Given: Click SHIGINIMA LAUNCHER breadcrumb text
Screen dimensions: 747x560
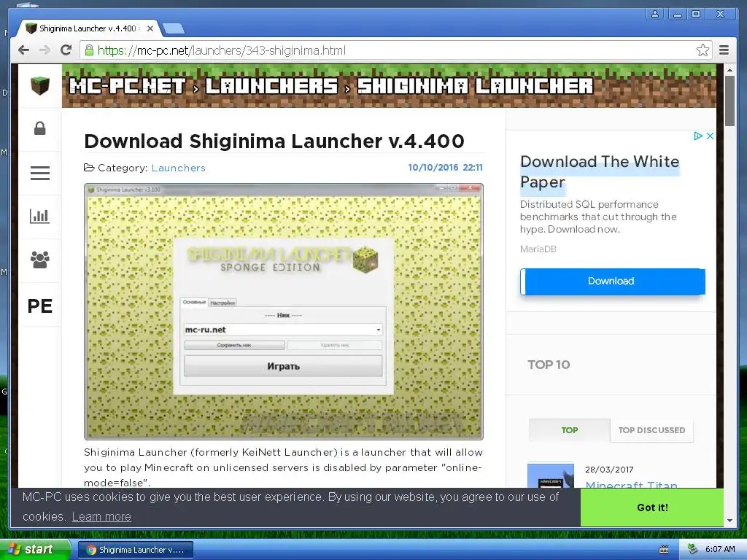Looking at the screenshot, I should click(476, 86).
